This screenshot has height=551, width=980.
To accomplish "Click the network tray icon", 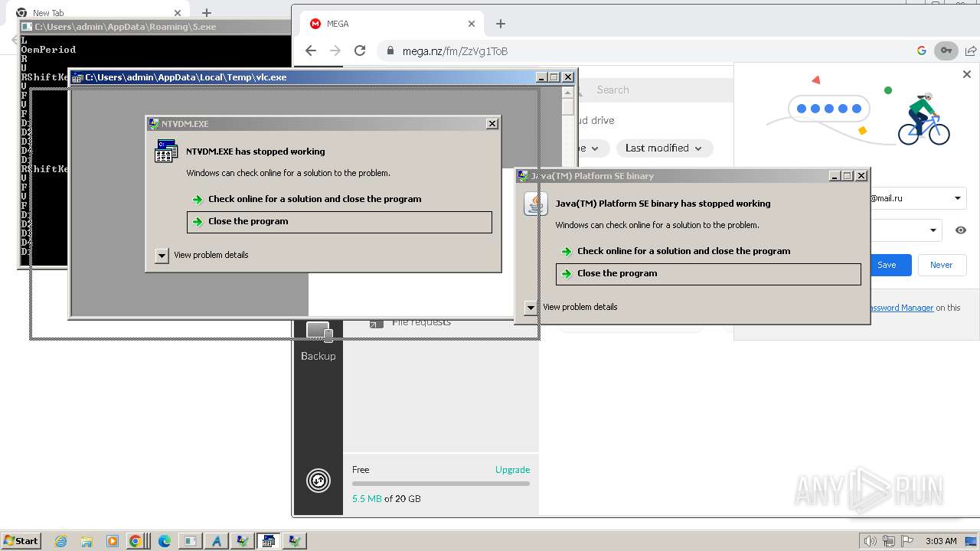I will [889, 541].
